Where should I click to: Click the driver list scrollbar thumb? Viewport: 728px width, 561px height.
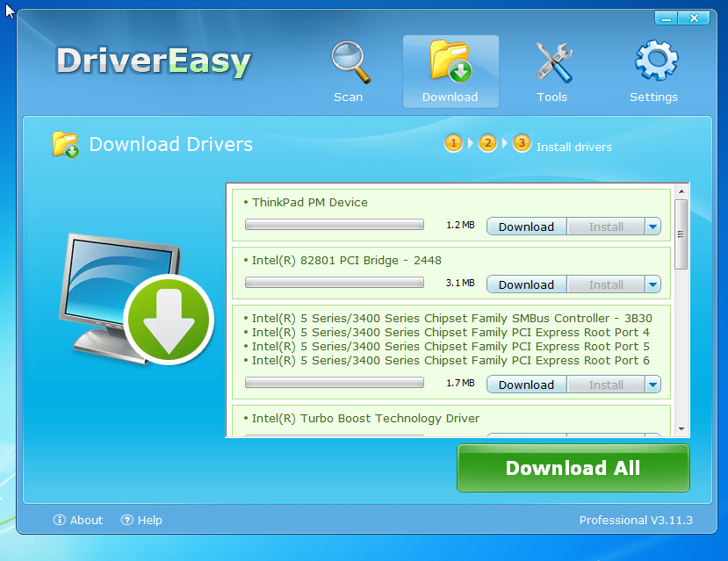[x=681, y=234]
